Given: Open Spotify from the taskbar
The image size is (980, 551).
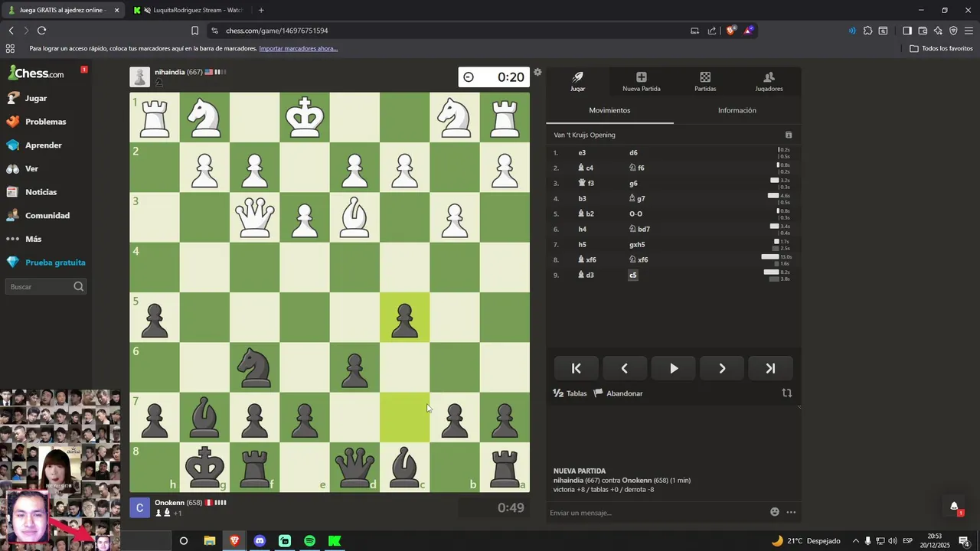Looking at the screenshot, I should point(309,541).
